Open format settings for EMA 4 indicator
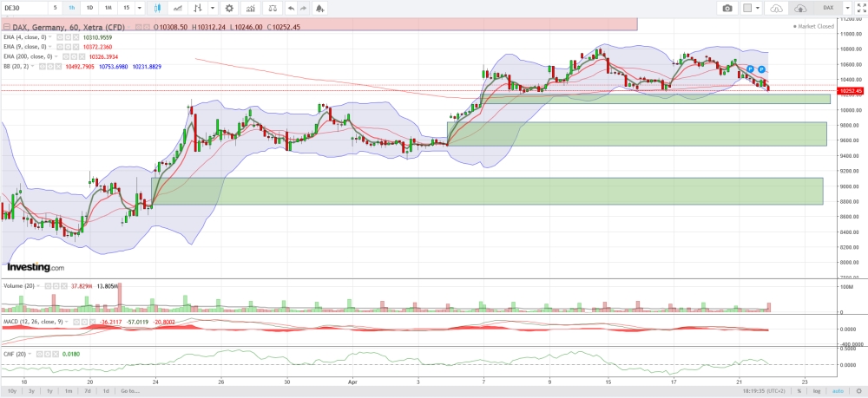Image resolution: width=868 pixels, height=398 pixels. (68, 37)
